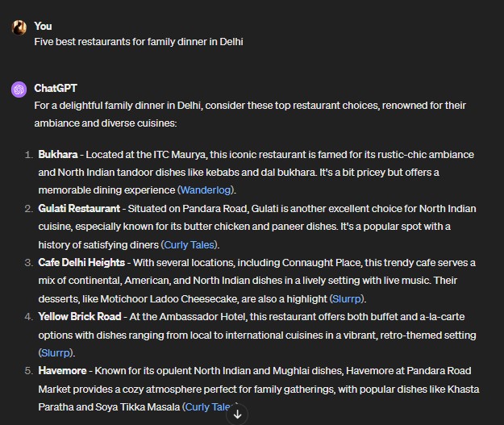The width and height of the screenshot is (504, 425).
Task: Open Curly Tales link in Gulati entry
Action: (x=190, y=244)
